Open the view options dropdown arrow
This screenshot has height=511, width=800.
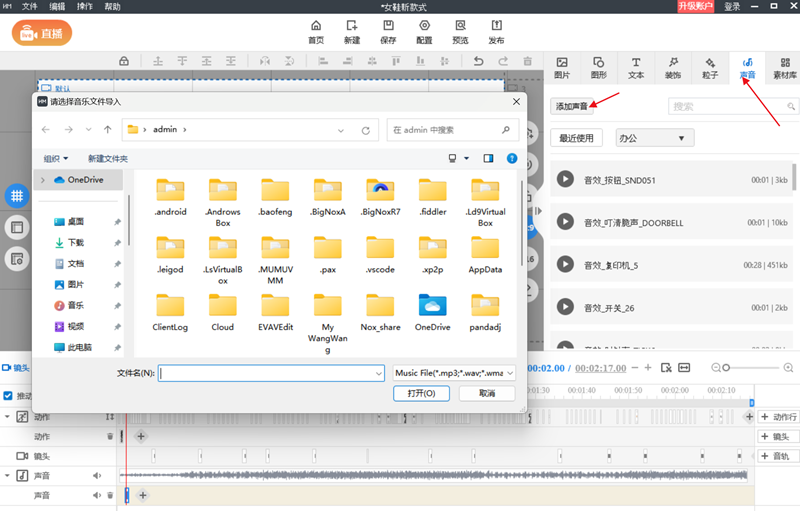coord(466,159)
